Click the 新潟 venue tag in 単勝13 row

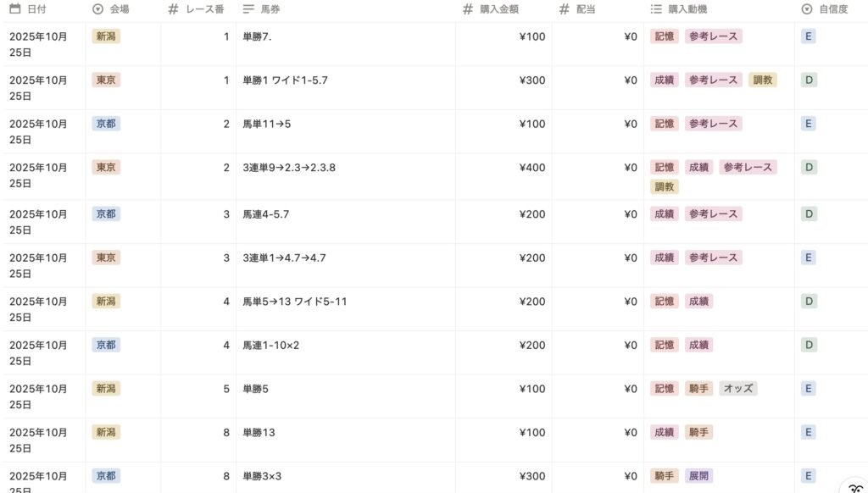tap(106, 433)
